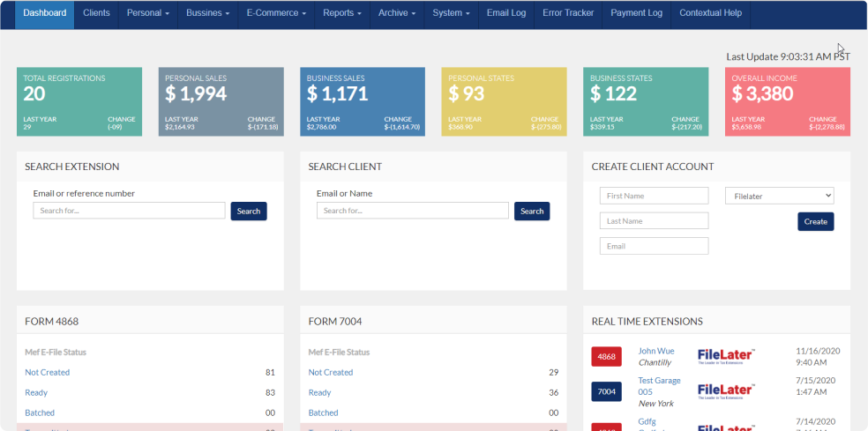Click FileLater logo beside Test Garage 005
This screenshot has height=431, width=868.
pos(726,390)
